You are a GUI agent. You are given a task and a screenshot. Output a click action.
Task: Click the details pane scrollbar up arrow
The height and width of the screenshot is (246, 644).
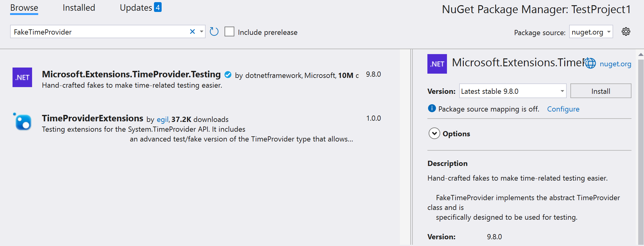(641, 54)
